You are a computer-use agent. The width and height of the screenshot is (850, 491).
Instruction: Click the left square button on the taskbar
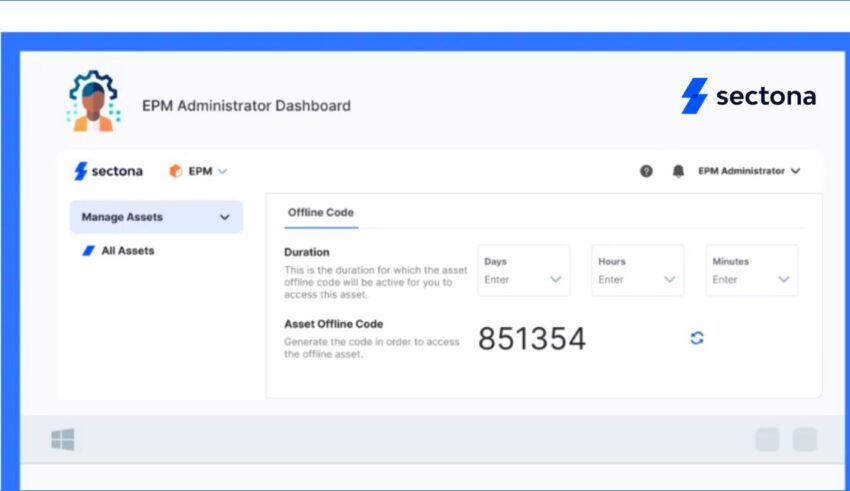tap(767, 440)
